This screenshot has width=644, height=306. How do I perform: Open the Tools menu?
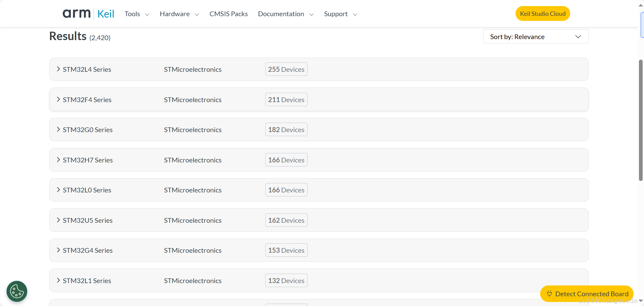pos(137,14)
